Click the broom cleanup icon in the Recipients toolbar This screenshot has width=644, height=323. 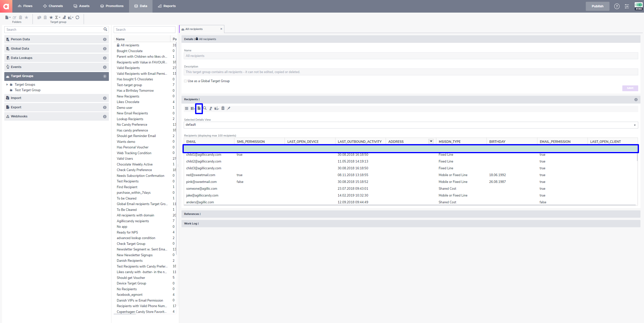point(217,108)
